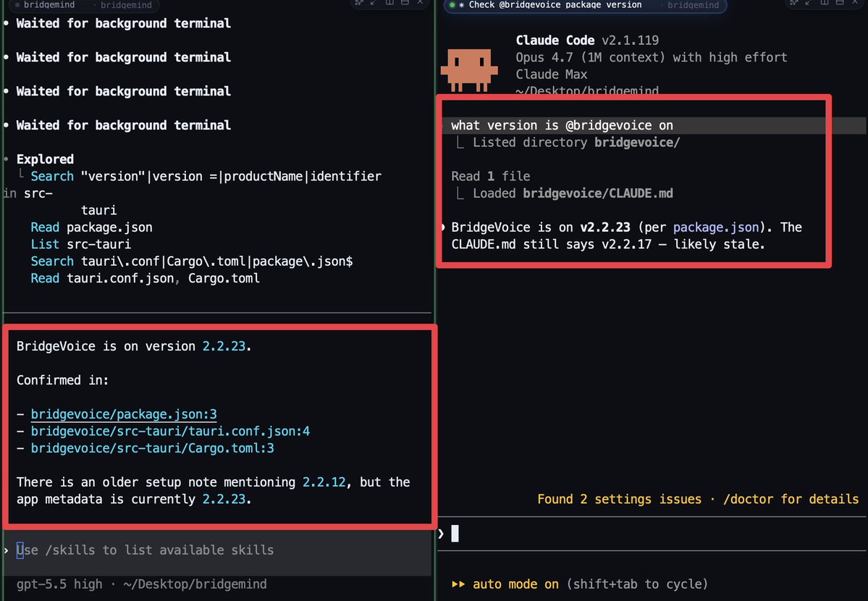This screenshot has width=868, height=601.
Task: Focus the Claude Code prompt input line
Action: (x=652, y=534)
